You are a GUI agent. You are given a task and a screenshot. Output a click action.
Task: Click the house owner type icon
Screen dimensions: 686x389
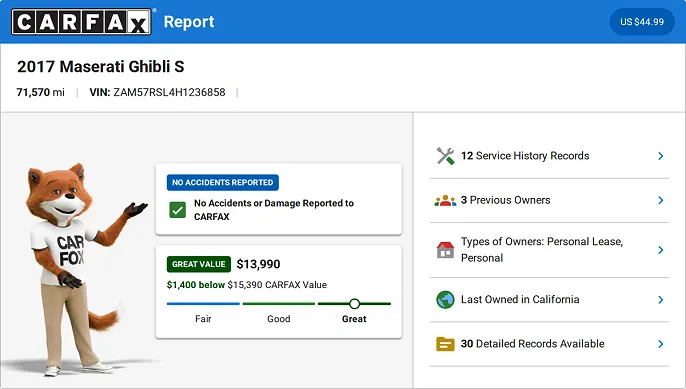pos(445,250)
